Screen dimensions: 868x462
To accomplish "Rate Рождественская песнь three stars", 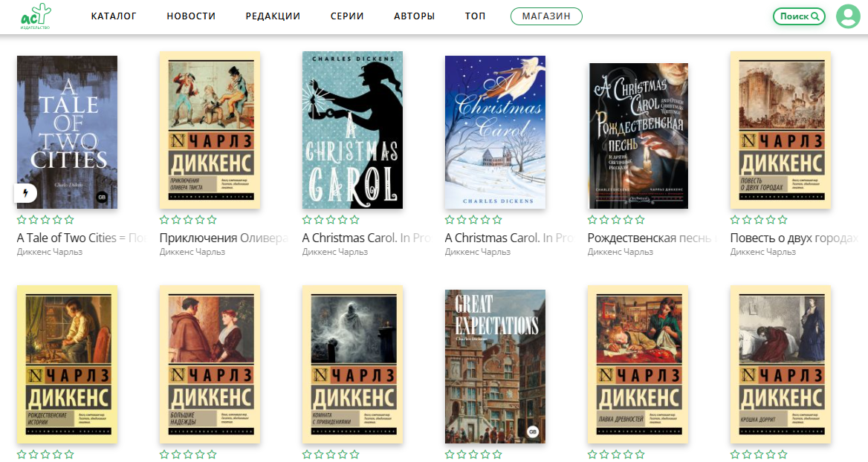I will click(616, 220).
